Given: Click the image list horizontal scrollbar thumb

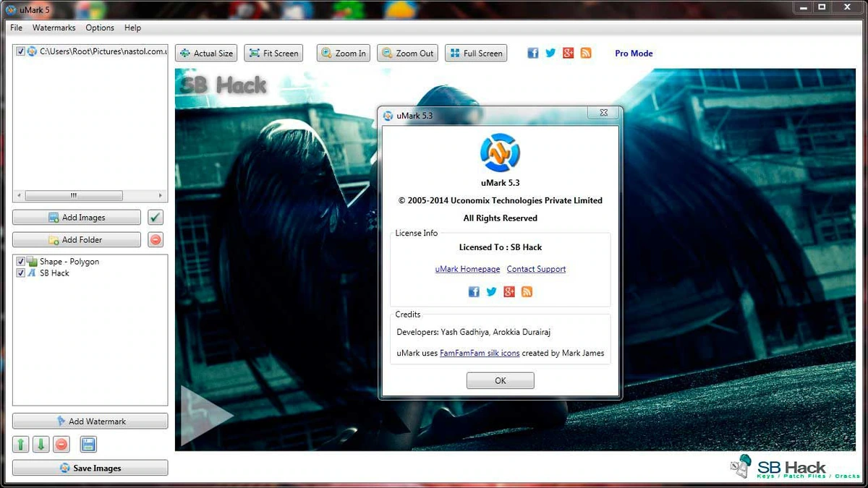Looking at the screenshot, I should click(x=74, y=195).
